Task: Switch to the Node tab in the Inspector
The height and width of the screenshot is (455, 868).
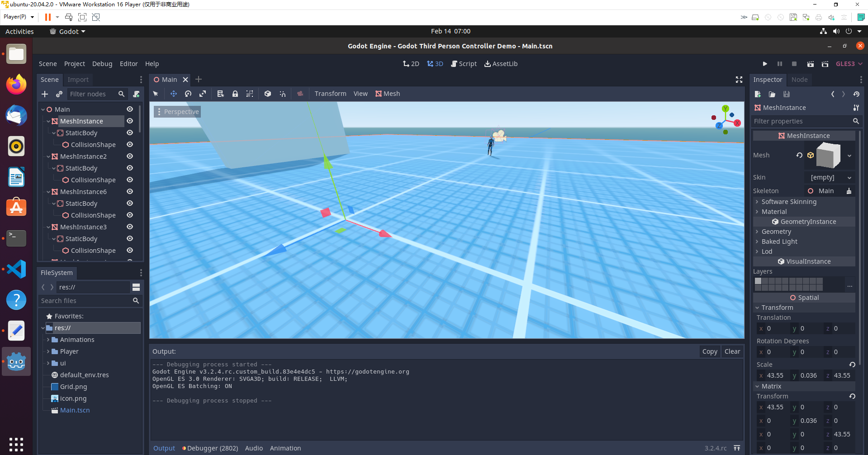Action: [800, 80]
